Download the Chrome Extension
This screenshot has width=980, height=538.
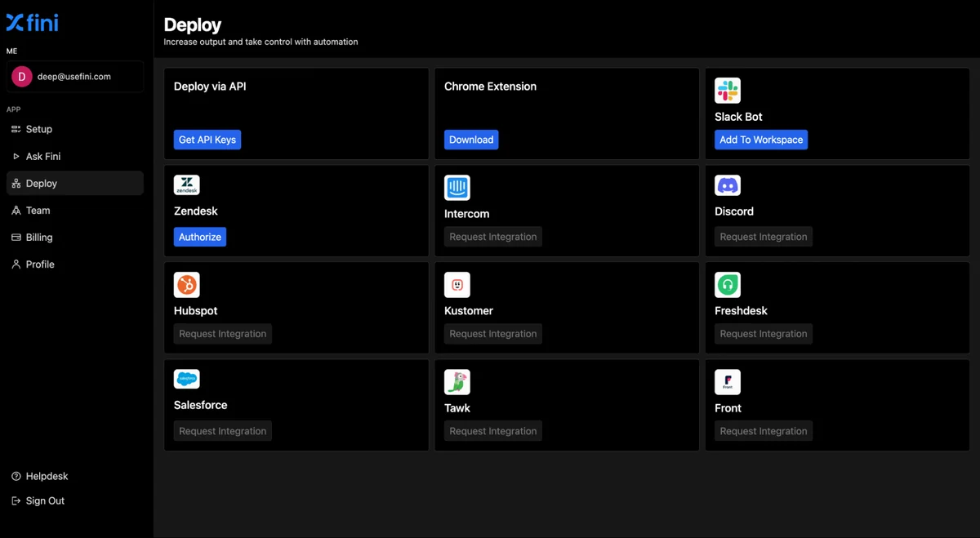(x=471, y=140)
